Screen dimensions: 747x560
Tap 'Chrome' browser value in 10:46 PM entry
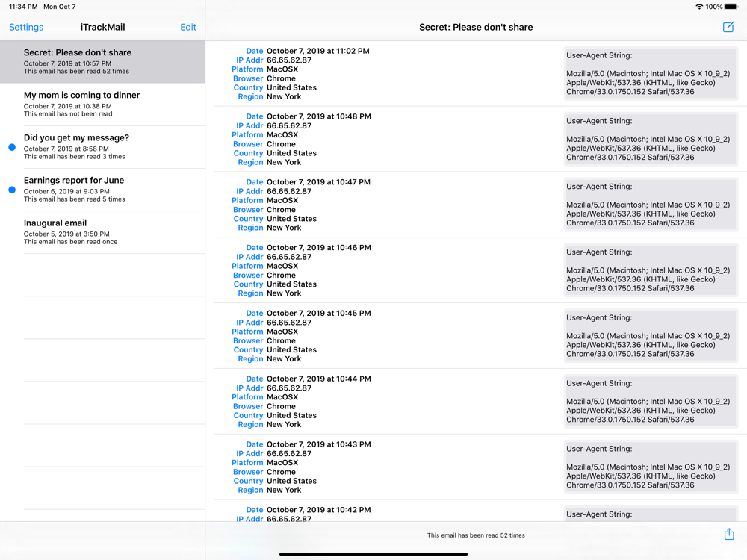pos(281,276)
